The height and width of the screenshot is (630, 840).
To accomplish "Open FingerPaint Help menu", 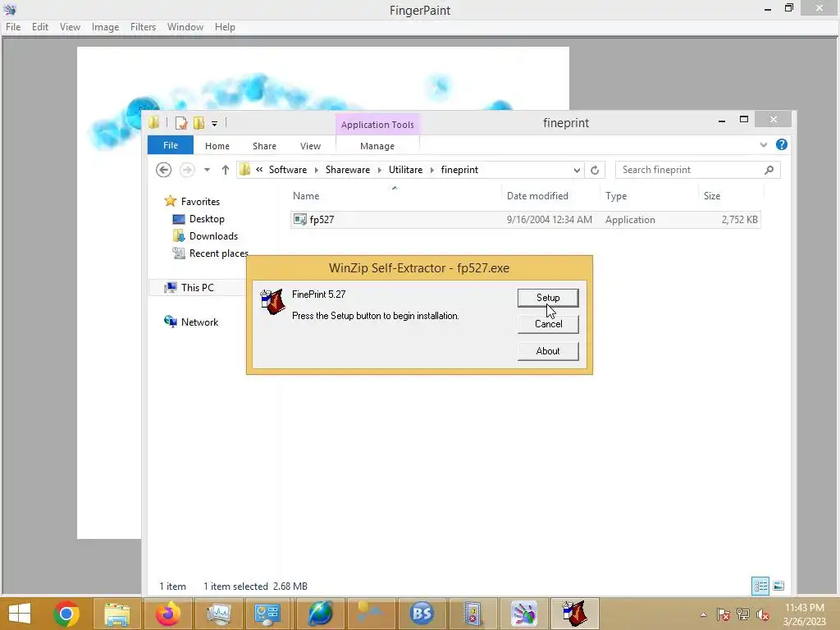I will [225, 27].
